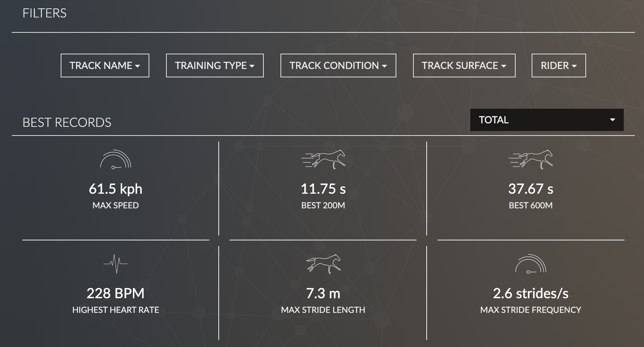This screenshot has height=347, width=644.
Task: Click the arrow in the Total combo box
Action: pyautogui.click(x=612, y=120)
